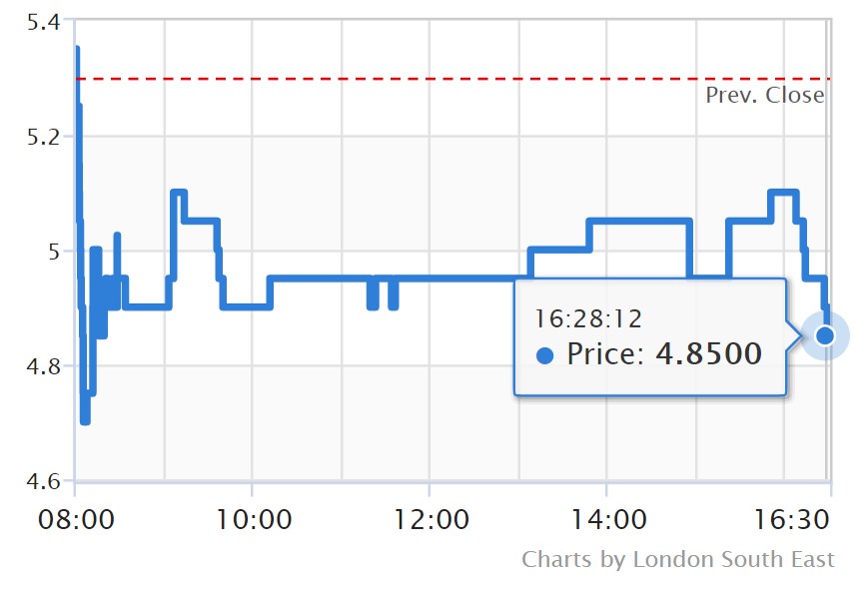Viewport: 868px width, 591px height.
Task: Click the 5.05 price plateau after 14:00
Action: pos(639,221)
